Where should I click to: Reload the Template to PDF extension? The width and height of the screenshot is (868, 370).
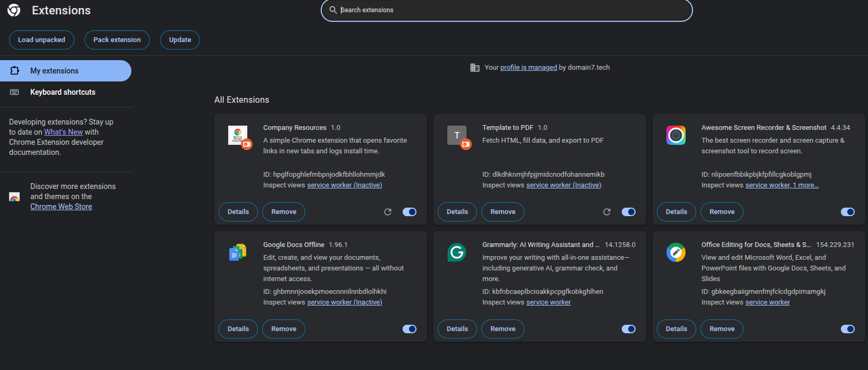(x=607, y=212)
